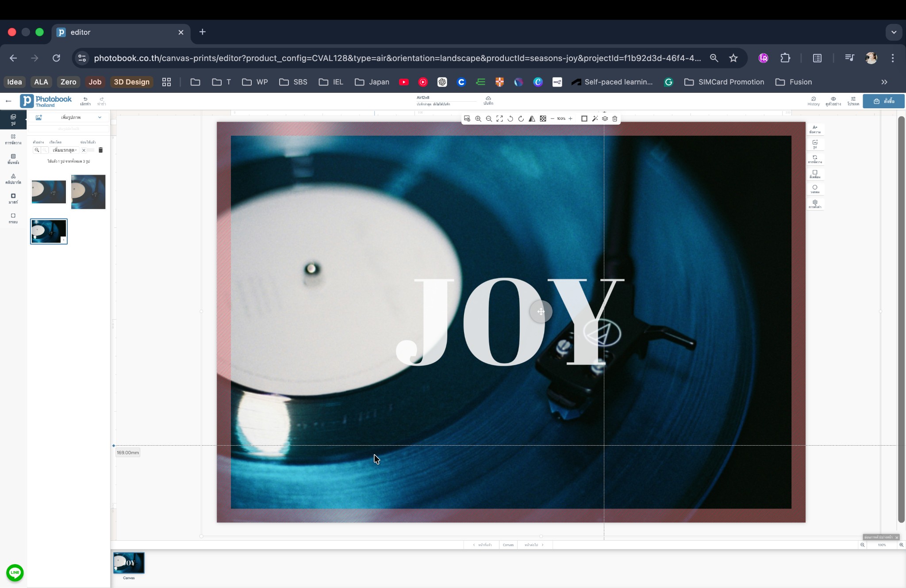Viewport: 906px width, 588px height.
Task: Expand hidden bookmarks chevron in bookmarks bar
Action: coord(884,82)
